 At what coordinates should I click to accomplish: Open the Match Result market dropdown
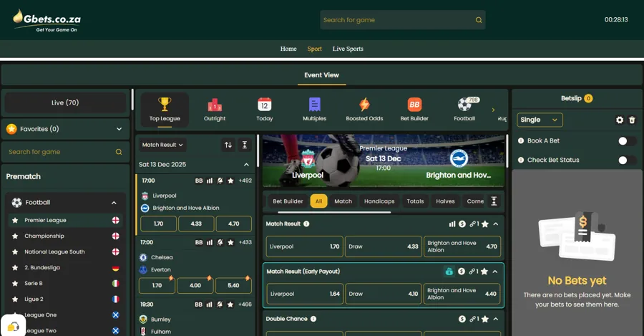162,145
